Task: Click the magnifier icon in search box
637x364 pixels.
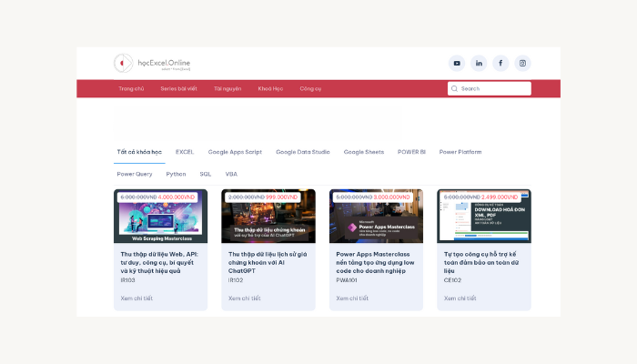Action: (x=454, y=88)
